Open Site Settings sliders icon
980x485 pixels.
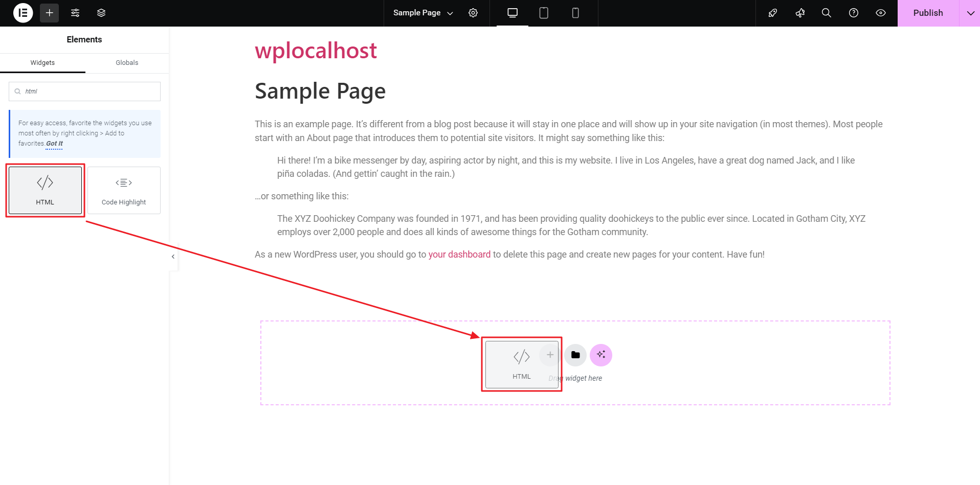pos(75,13)
